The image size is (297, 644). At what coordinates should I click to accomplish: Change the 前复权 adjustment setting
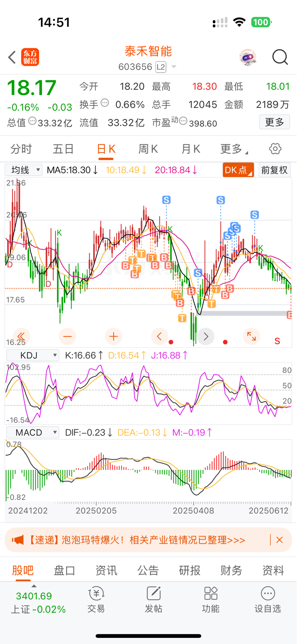275,170
